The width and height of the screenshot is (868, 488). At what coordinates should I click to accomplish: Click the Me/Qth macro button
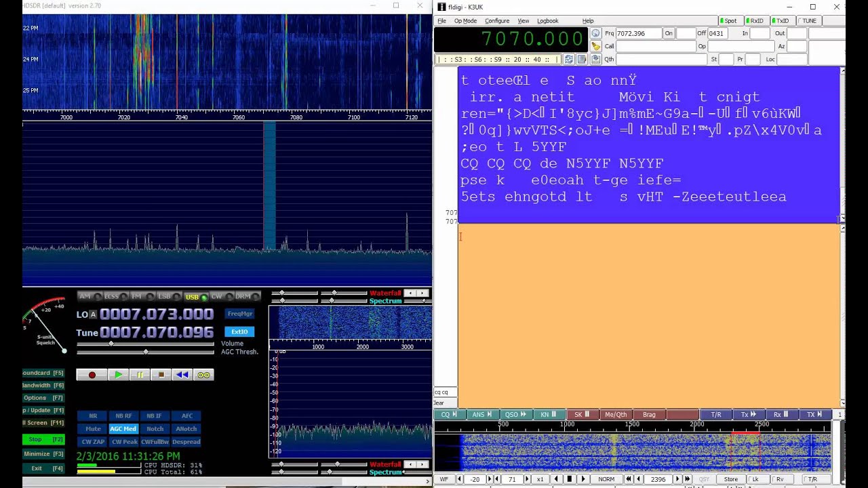[616, 415]
